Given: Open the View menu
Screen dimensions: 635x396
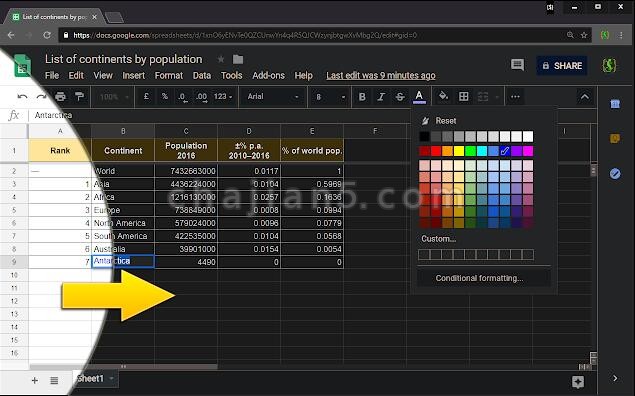Looking at the screenshot, I should pyautogui.click(x=103, y=76).
